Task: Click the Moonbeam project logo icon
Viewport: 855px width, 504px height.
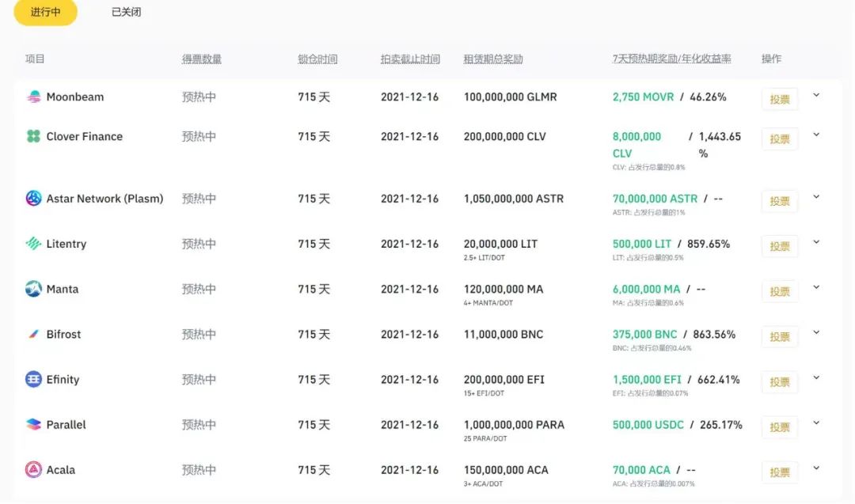Action: click(34, 97)
